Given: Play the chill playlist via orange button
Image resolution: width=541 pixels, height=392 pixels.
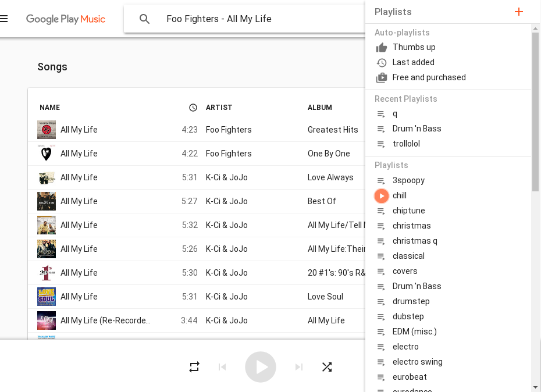Looking at the screenshot, I should [x=381, y=195].
